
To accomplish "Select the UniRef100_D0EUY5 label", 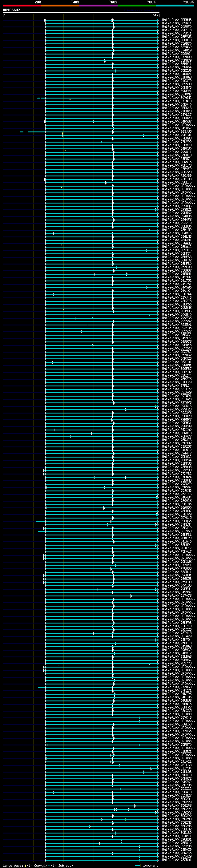I will 177,345.
